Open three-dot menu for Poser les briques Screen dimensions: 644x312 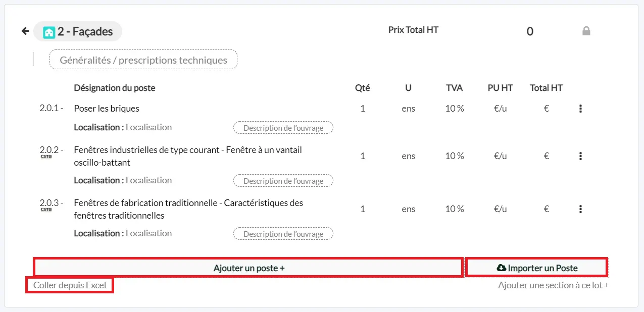[x=581, y=109]
